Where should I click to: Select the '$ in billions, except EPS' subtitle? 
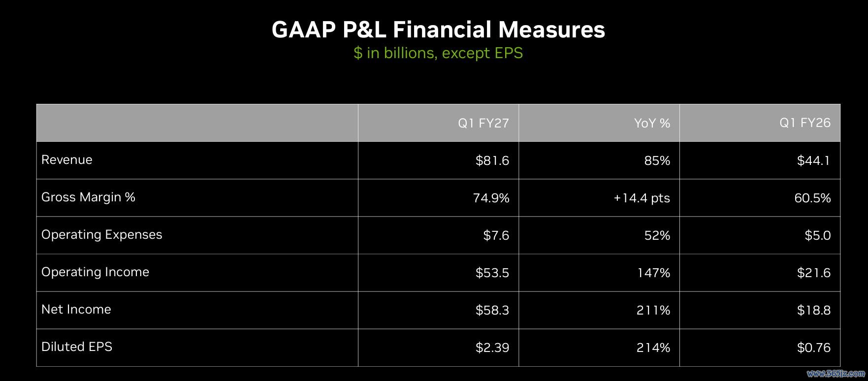(x=438, y=53)
